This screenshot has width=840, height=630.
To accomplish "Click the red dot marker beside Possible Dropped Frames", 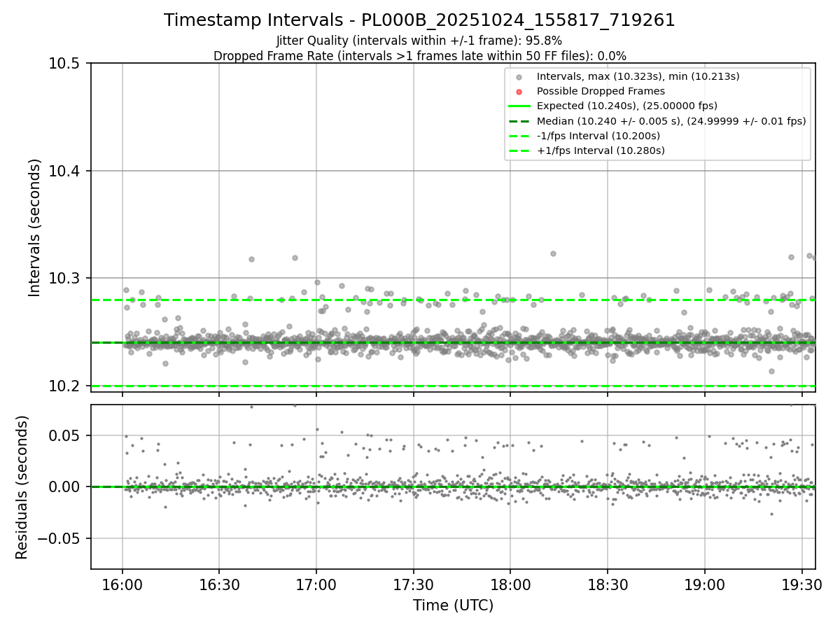I will pyautogui.click(x=519, y=92).
